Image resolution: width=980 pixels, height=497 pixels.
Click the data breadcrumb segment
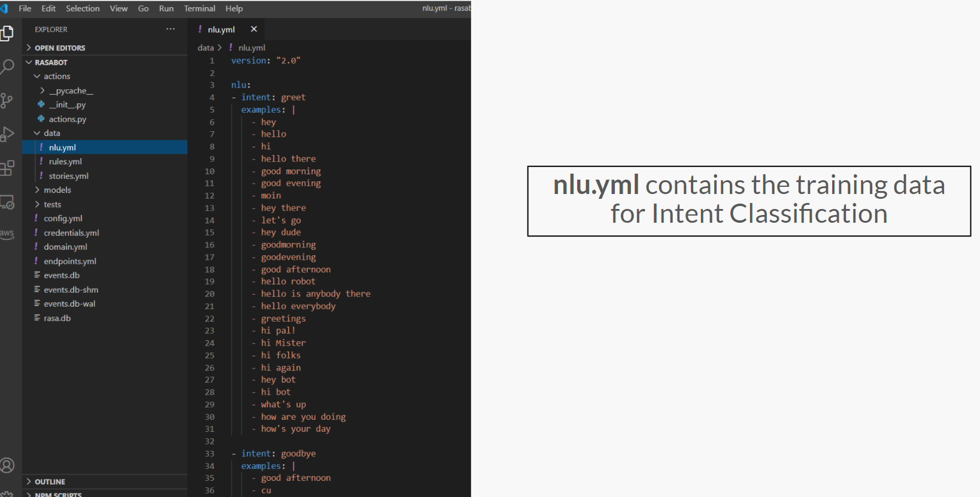coord(205,48)
